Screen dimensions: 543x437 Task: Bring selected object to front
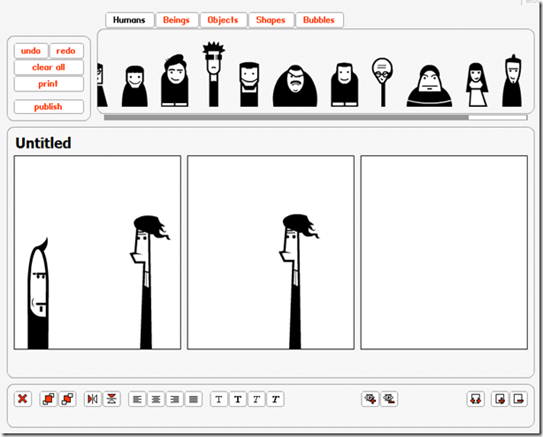pyautogui.click(x=48, y=399)
